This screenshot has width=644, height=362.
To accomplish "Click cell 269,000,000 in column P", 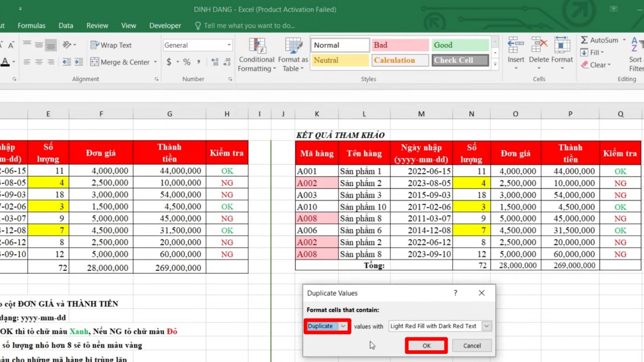I will [570, 265].
